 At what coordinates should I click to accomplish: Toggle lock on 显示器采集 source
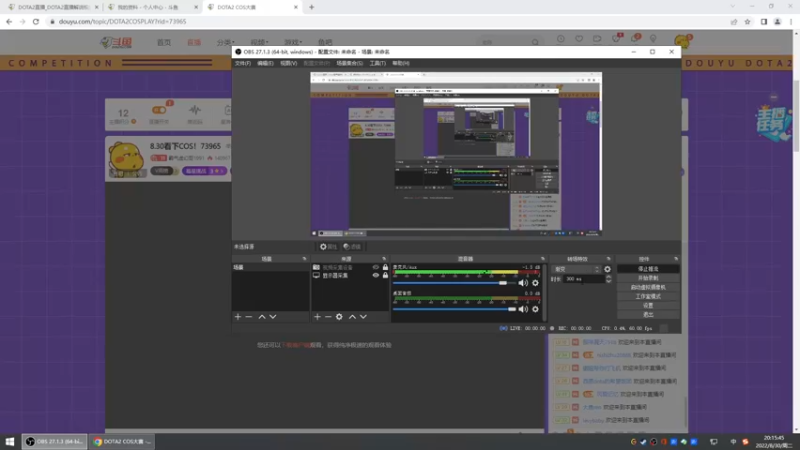tap(385, 276)
